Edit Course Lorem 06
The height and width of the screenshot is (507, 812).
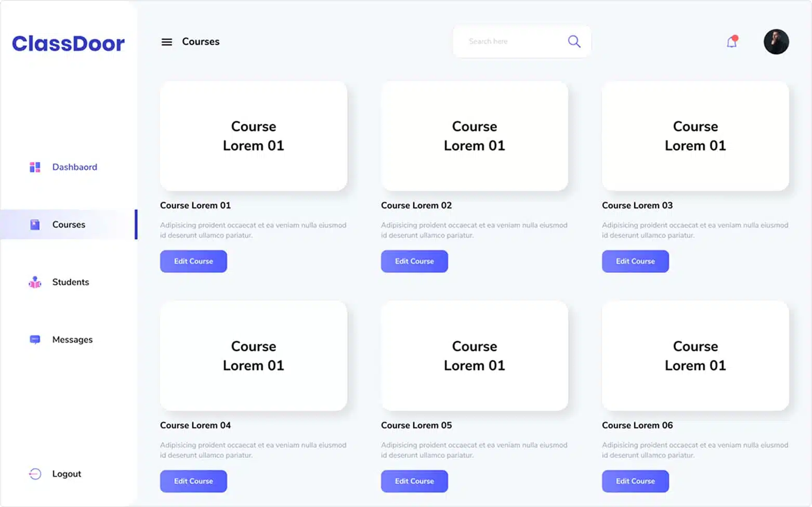(635, 481)
